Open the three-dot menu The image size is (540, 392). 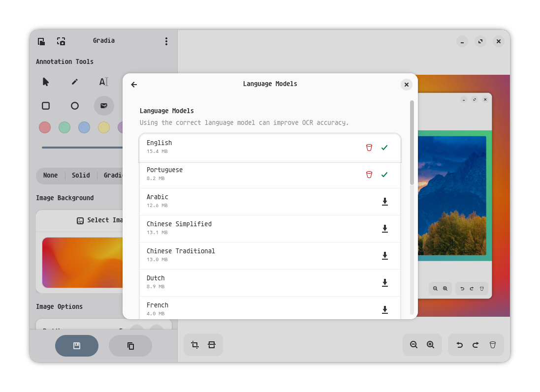click(x=166, y=41)
